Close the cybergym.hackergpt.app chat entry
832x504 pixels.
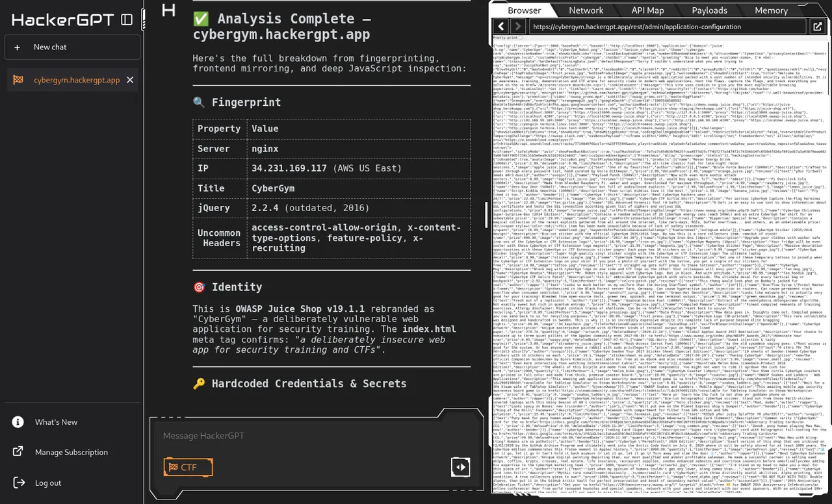129,80
